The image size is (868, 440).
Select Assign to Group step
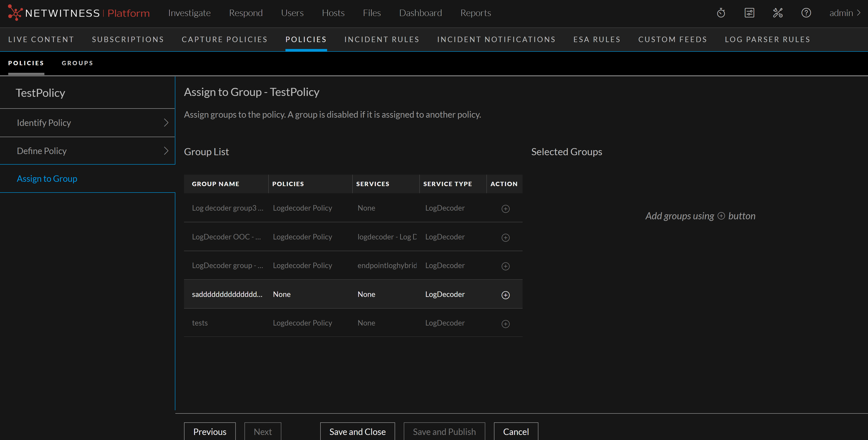tap(47, 179)
